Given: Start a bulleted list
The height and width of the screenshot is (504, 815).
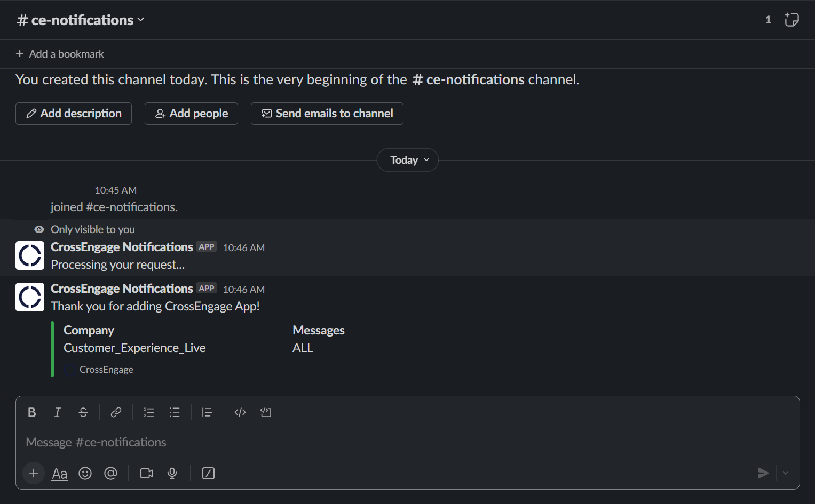Looking at the screenshot, I should (x=175, y=412).
